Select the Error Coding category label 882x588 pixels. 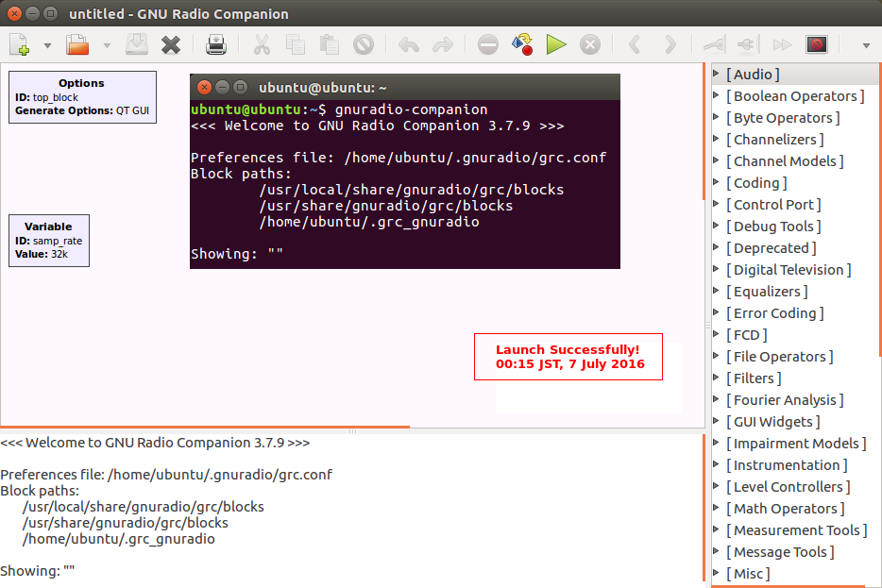point(774,313)
